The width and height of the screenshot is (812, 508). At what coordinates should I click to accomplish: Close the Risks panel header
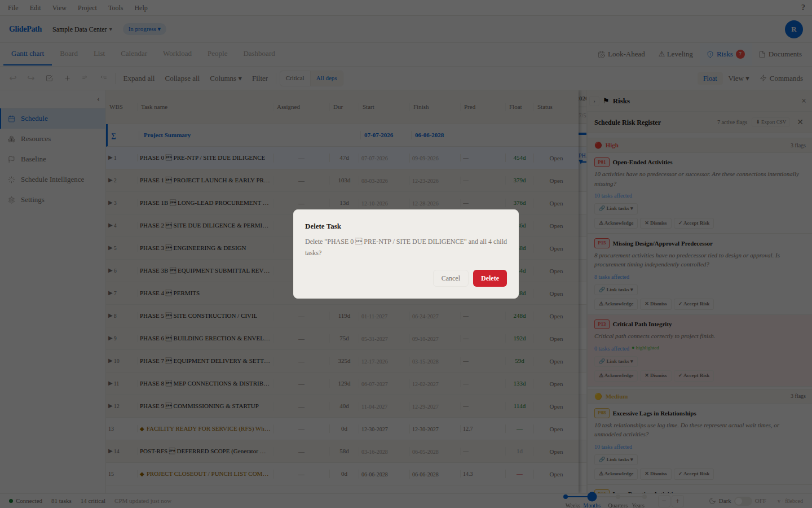pyautogui.click(x=804, y=101)
